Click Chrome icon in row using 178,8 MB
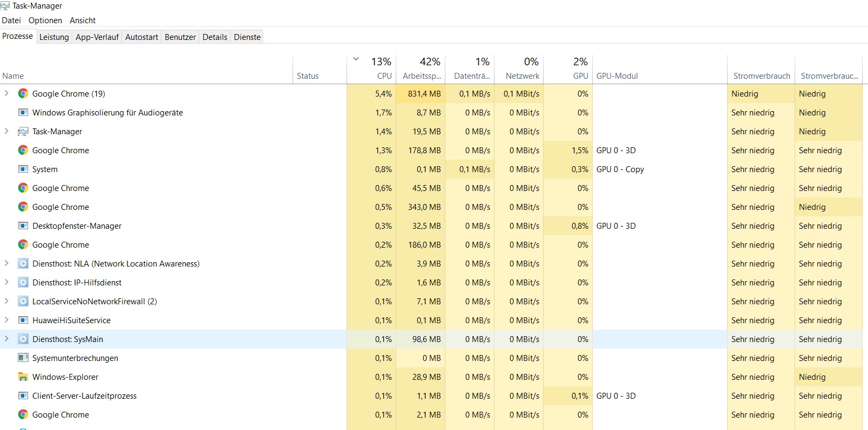The height and width of the screenshot is (430, 868). tap(23, 150)
